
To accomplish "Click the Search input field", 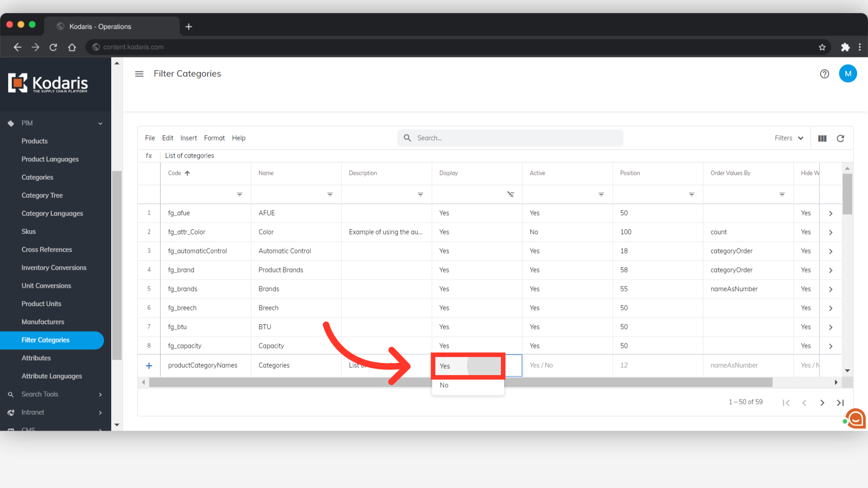I will (515, 138).
